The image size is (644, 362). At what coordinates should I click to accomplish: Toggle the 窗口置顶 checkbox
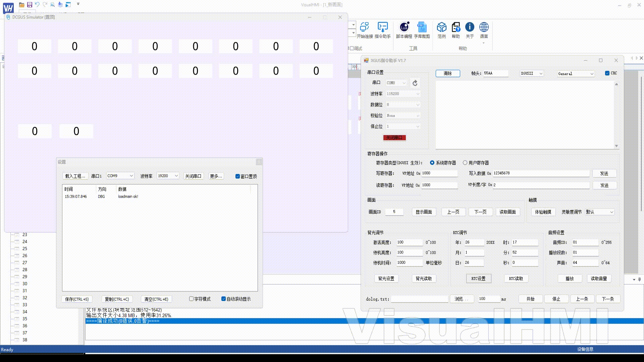(237, 176)
